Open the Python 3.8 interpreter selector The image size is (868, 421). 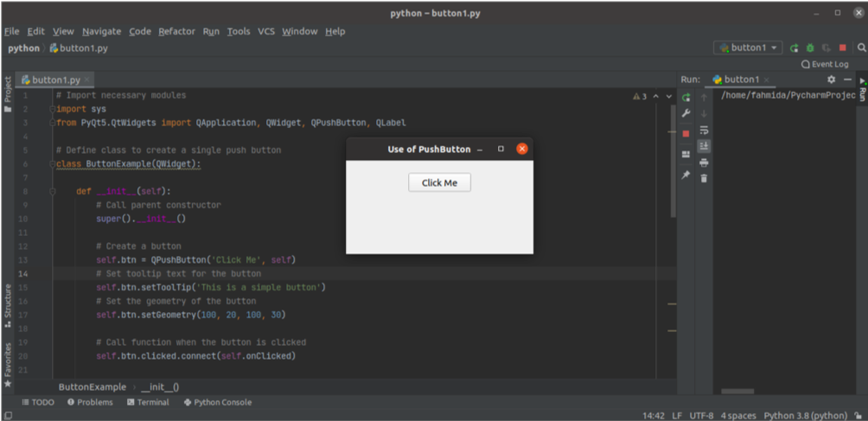[x=805, y=416]
